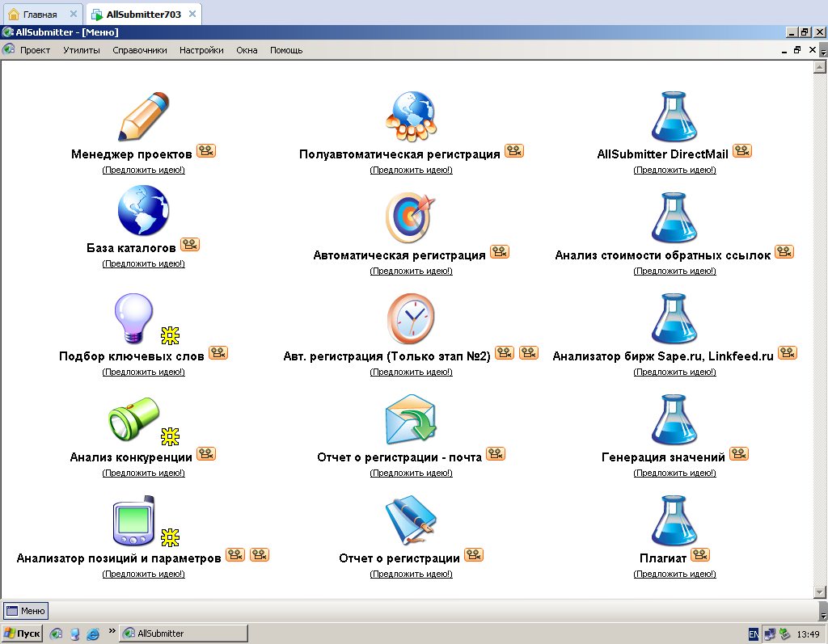This screenshot has width=828, height=644.
Task: Launch the AllSubmitter DirectMail flask icon
Action: pos(674,116)
